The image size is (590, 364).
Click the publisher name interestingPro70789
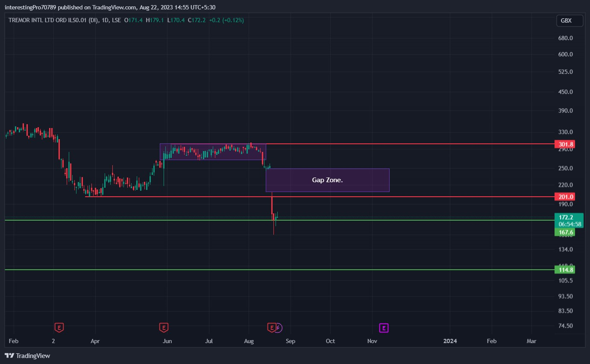31,7
